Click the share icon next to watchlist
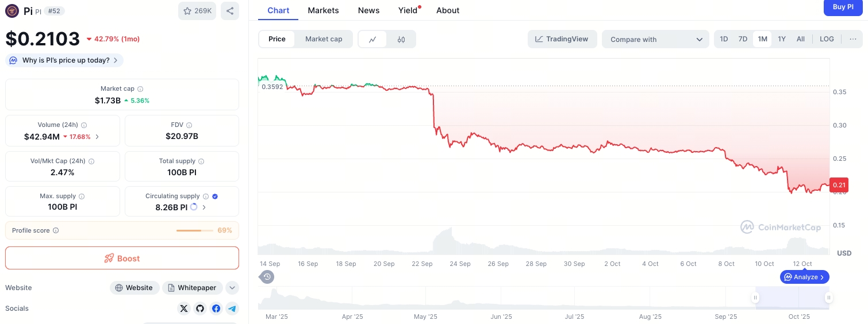 (229, 11)
